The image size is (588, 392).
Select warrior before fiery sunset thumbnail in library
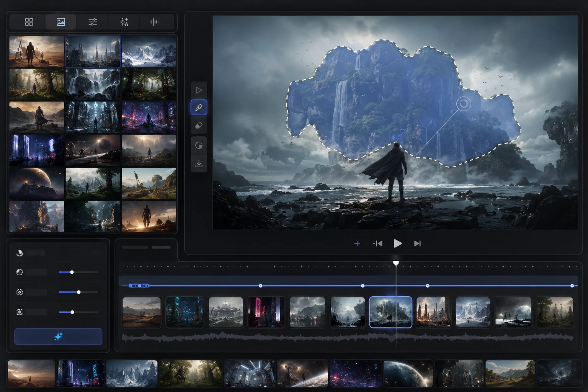point(149,216)
